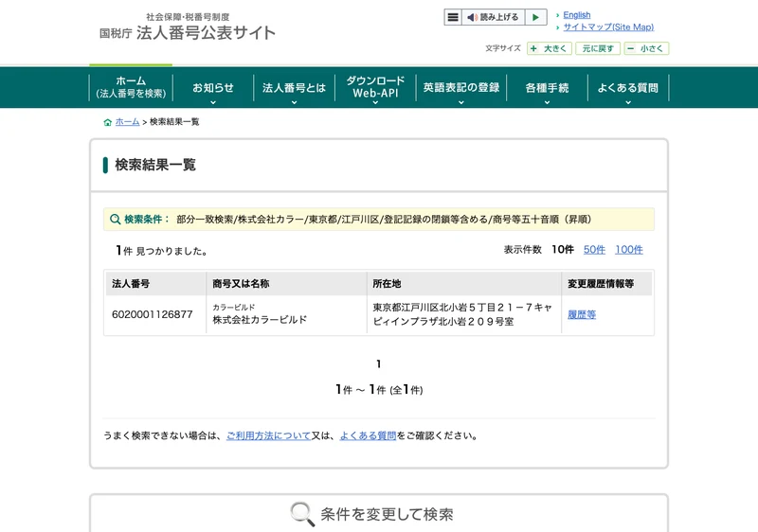
Task: Select company name 株式会社カラービルド
Action: [260, 320]
